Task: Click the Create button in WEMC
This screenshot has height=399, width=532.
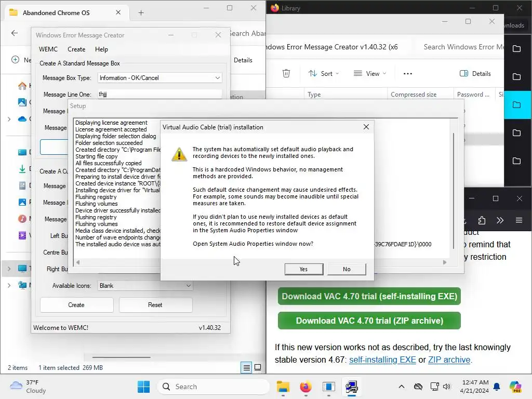Action: 76,304
